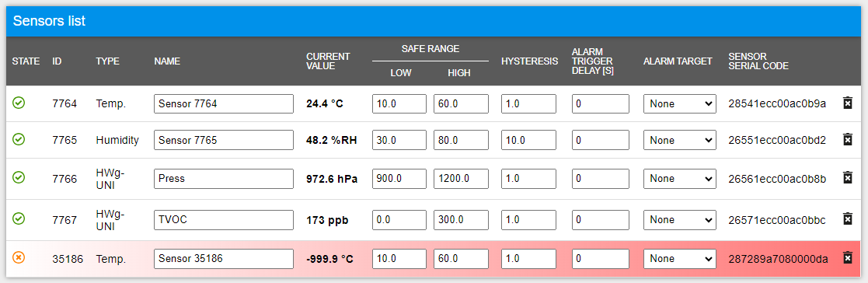
Task: Select serial code 287289a7080000da
Action: [x=779, y=259]
